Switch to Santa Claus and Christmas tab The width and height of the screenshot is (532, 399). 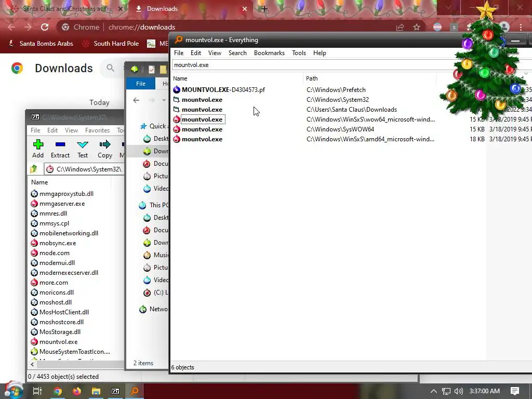coord(67,9)
